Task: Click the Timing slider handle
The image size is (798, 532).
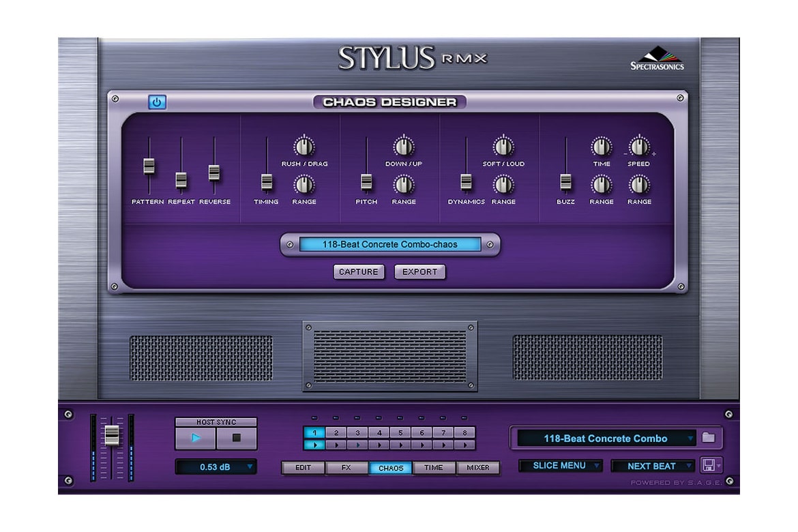Action: (x=267, y=181)
